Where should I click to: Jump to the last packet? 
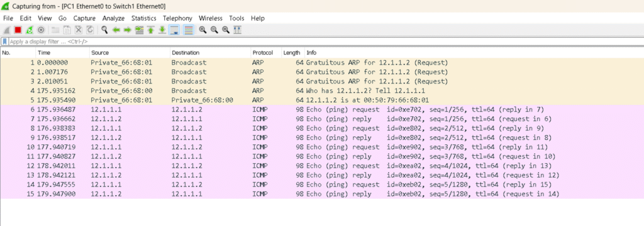162,30
